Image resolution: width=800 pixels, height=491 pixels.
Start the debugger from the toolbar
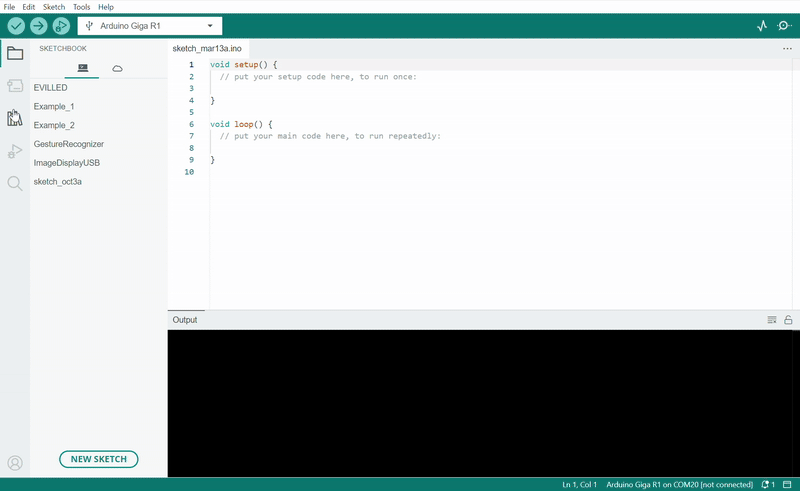point(61,26)
